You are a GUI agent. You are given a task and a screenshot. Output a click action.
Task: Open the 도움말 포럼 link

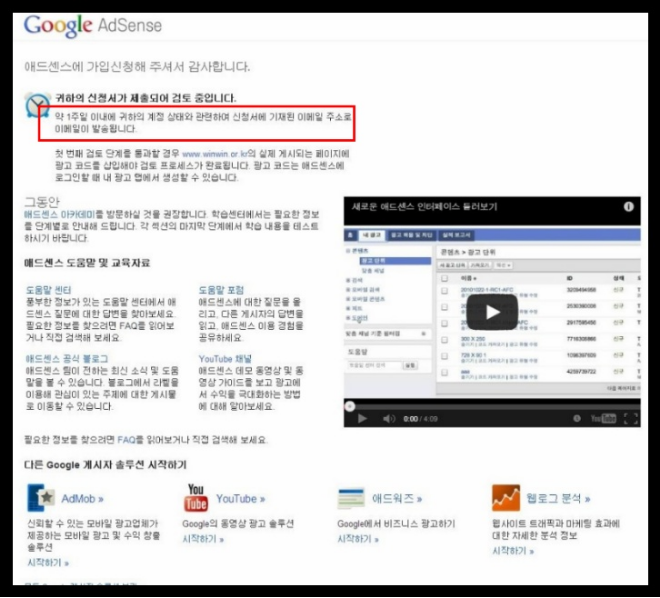click(221, 290)
